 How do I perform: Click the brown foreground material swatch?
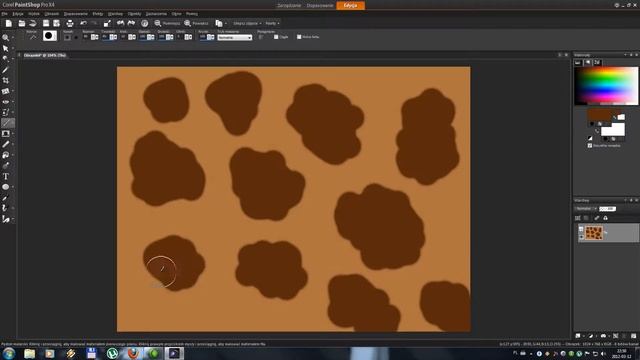(x=600, y=115)
